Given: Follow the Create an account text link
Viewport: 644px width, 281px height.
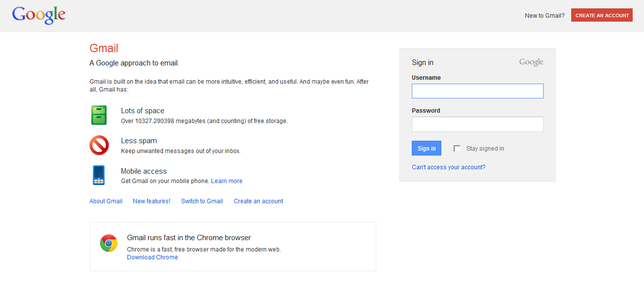Looking at the screenshot, I should point(258,201).
